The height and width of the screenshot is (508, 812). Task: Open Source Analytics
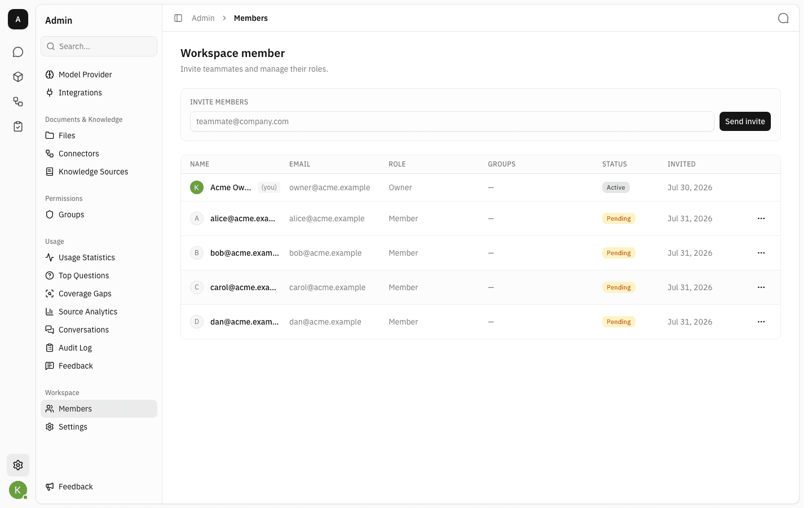tap(99, 312)
